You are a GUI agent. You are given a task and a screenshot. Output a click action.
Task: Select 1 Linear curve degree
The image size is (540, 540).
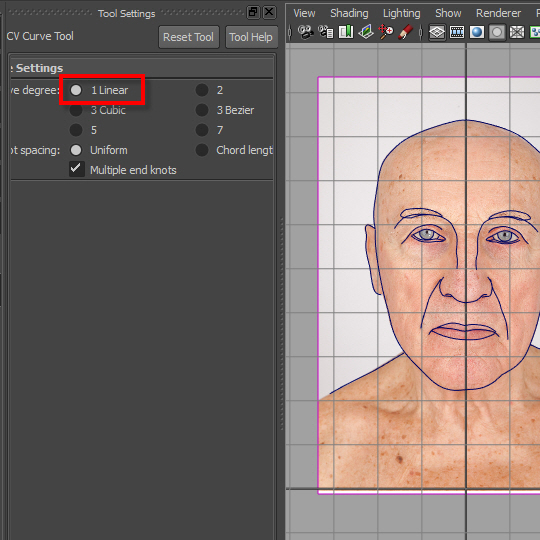click(x=76, y=90)
